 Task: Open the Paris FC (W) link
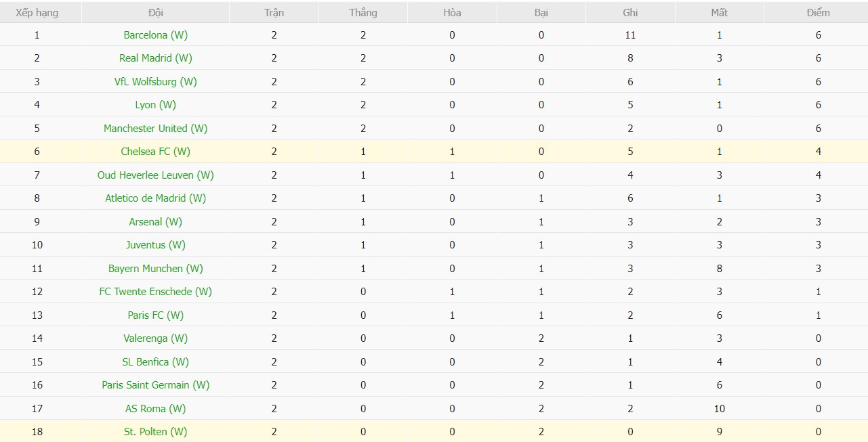pos(155,315)
